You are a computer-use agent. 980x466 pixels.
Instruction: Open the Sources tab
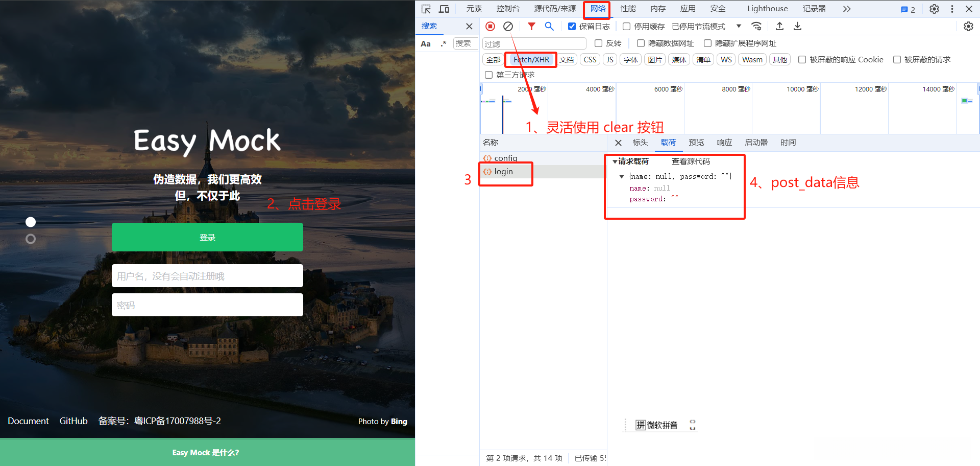tap(555, 9)
